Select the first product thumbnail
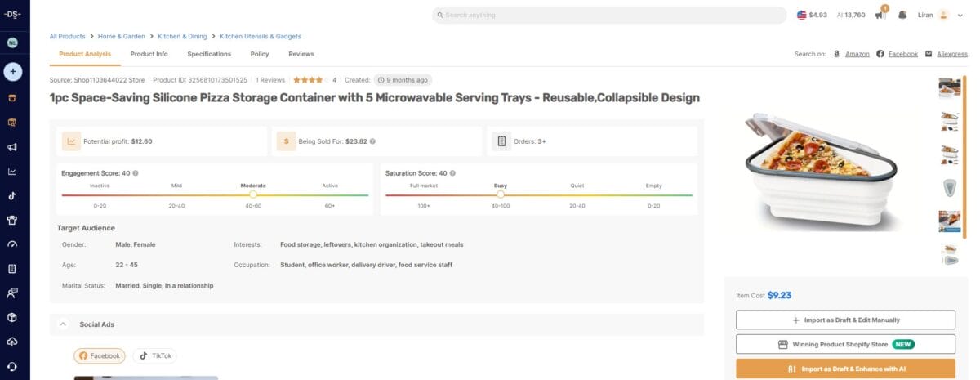The width and height of the screenshot is (980, 380). point(950,87)
